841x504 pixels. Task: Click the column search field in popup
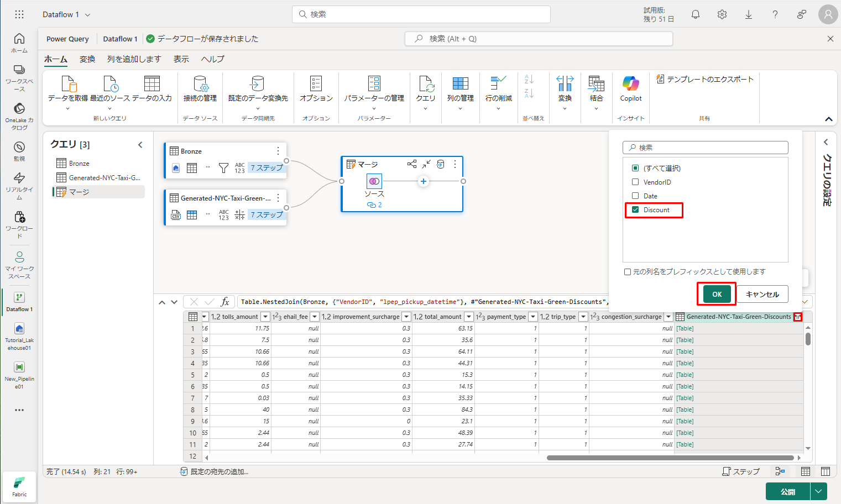[706, 148]
